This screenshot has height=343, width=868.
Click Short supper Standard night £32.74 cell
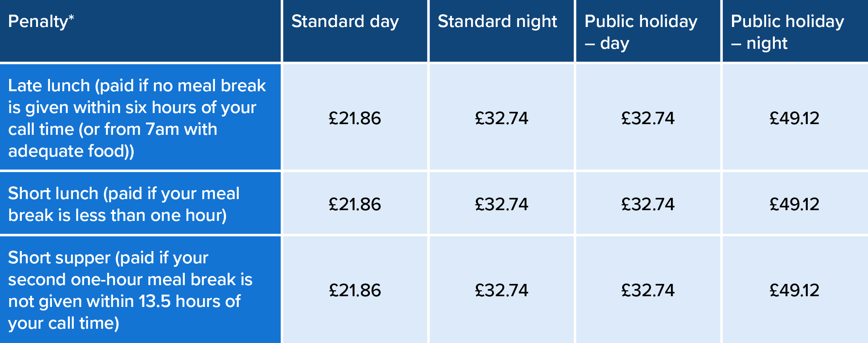[x=502, y=290]
